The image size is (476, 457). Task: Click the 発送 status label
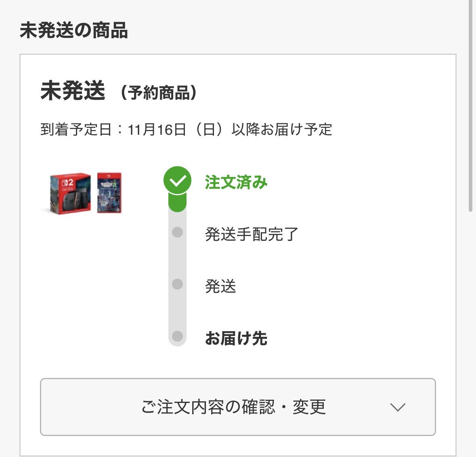click(221, 286)
